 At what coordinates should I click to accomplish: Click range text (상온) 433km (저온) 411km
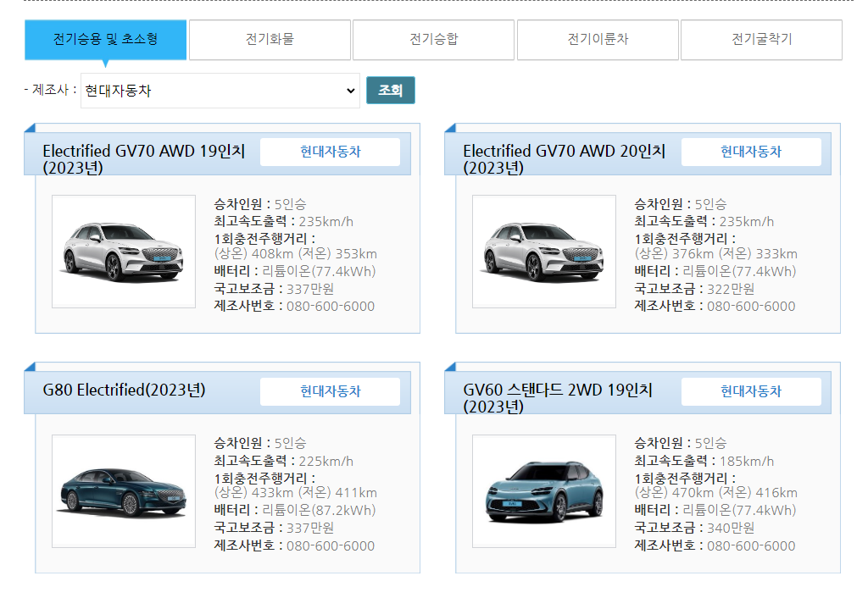coord(296,493)
